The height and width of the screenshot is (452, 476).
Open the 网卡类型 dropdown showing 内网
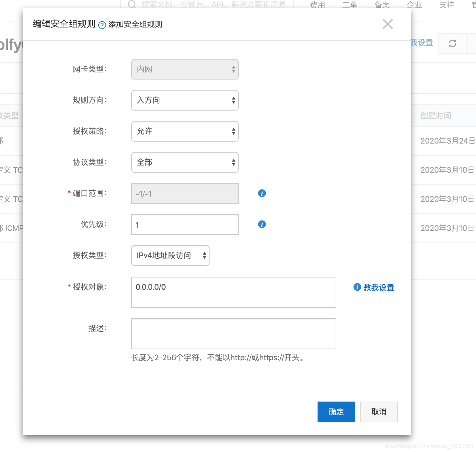coord(185,69)
